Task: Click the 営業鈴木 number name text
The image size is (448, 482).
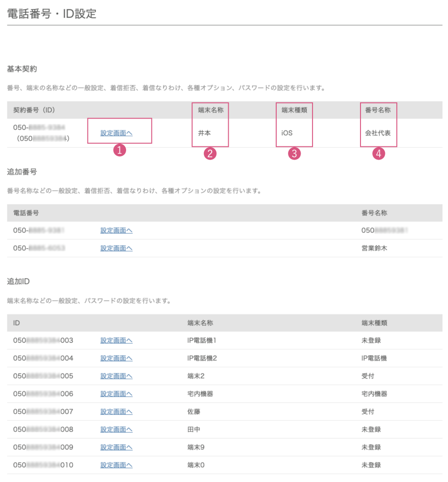Action: click(374, 248)
